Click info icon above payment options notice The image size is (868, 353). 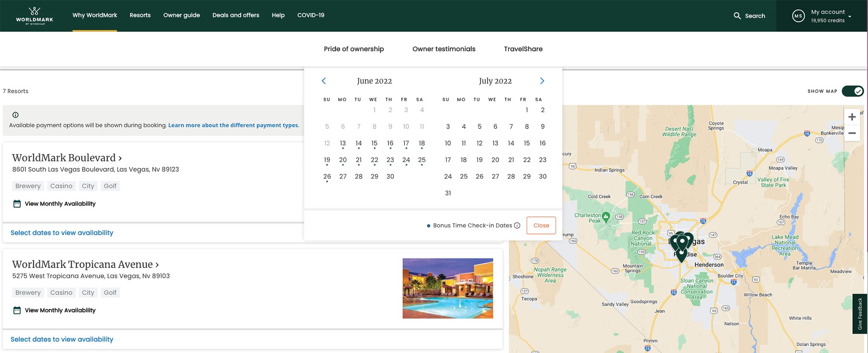[15, 115]
